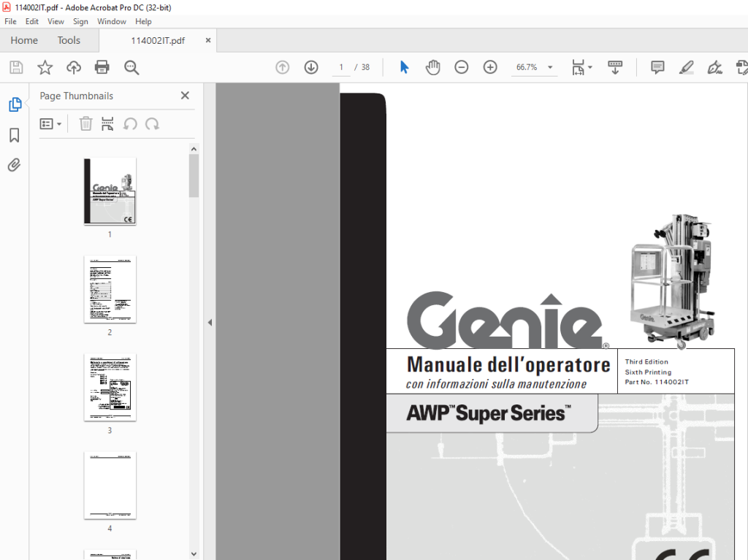The height and width of the screenshot is (560, 748).
Task: Open the File menu
Action: click(x=10, y=21)
